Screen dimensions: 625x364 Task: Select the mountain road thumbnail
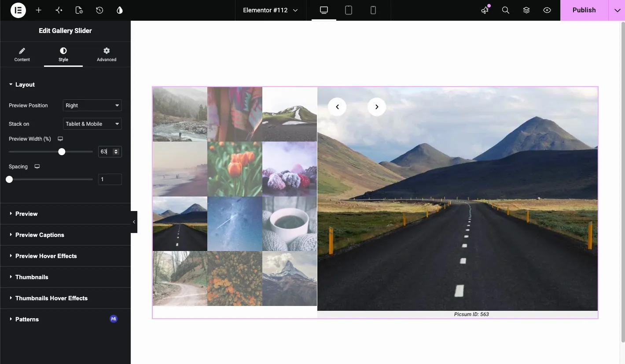point(180,224)
